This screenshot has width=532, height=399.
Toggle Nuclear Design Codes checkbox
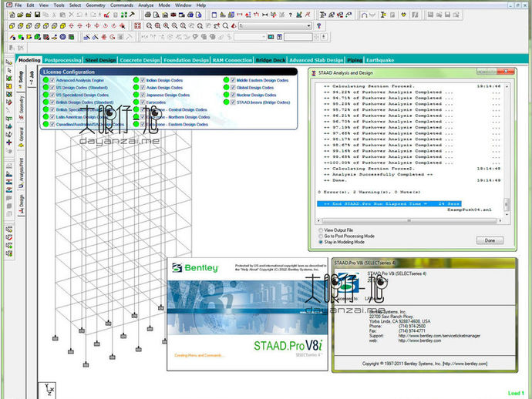click(x=233, y=95)
